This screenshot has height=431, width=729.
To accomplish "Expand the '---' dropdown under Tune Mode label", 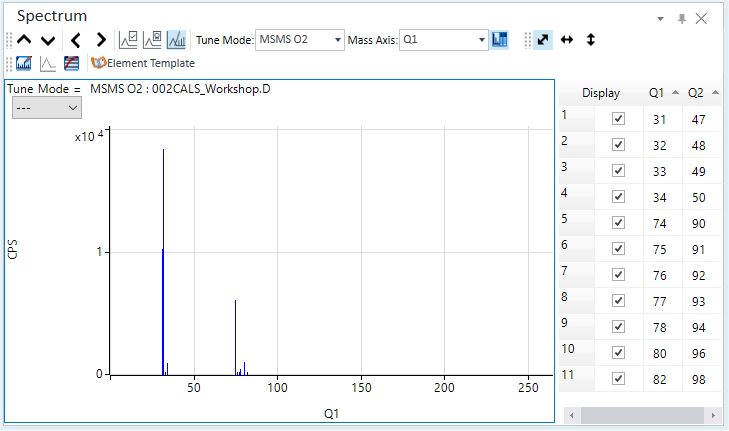I will pyautogui.click(x=46, y=108).
